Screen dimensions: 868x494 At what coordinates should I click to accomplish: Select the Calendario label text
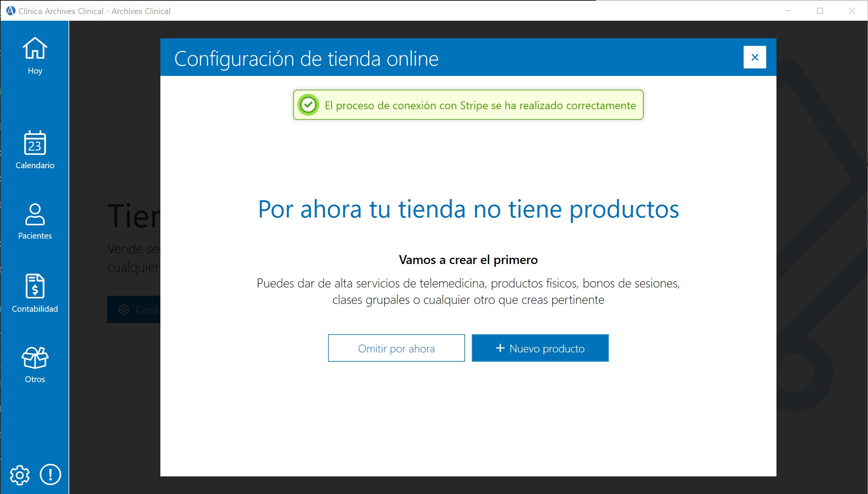coord(34,165)
